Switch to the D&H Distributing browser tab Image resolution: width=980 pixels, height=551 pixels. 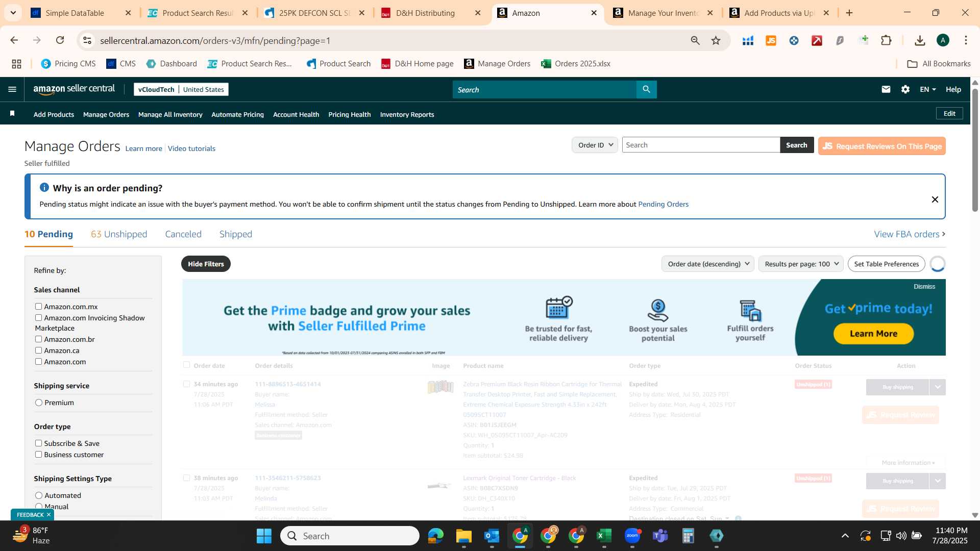point(431,13)
